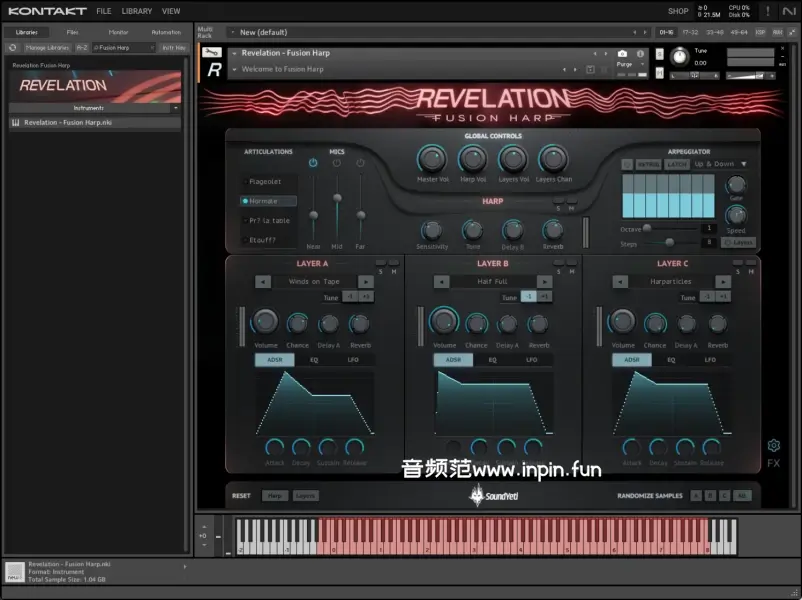Viewport: 802px width, 600px height.
Task: Click the refresh icon in Libraries panel
Action: pos(13,47)
